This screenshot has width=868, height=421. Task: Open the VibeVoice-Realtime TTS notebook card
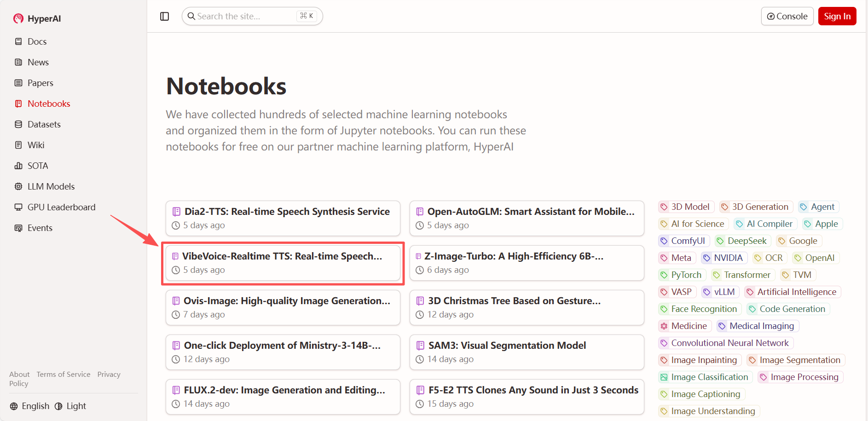[283, 263]
